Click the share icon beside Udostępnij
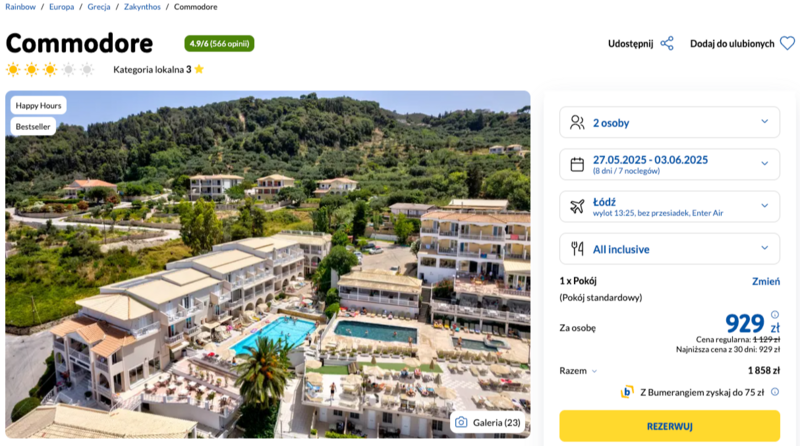 click(x=667, y=43)
